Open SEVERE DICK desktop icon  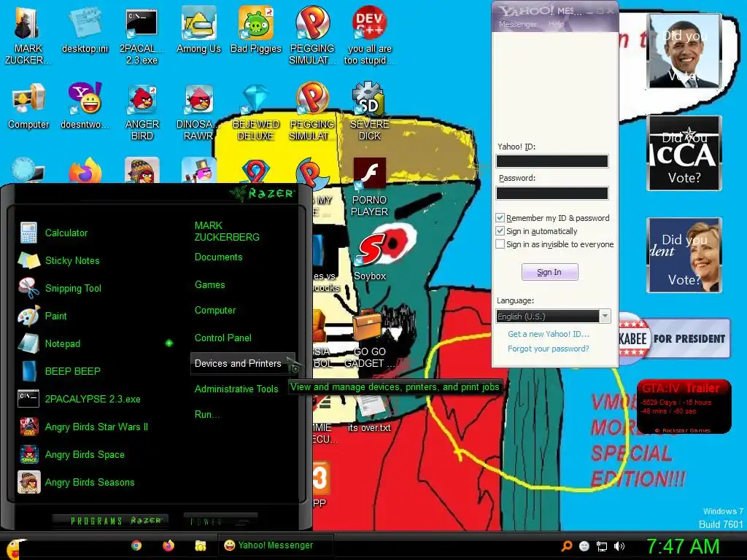(x=370, y=112)
